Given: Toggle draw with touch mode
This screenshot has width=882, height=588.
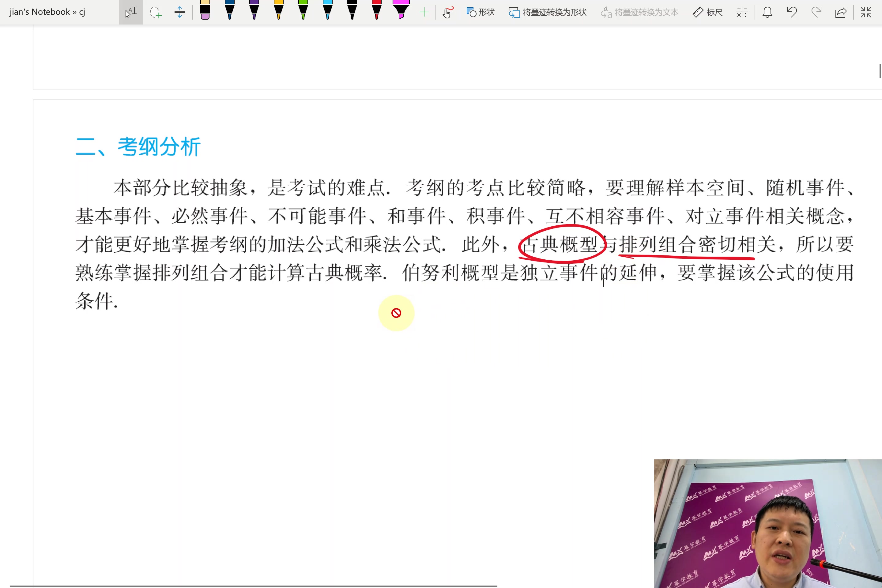Looking at the screenshot, I should tap(448, 12).
